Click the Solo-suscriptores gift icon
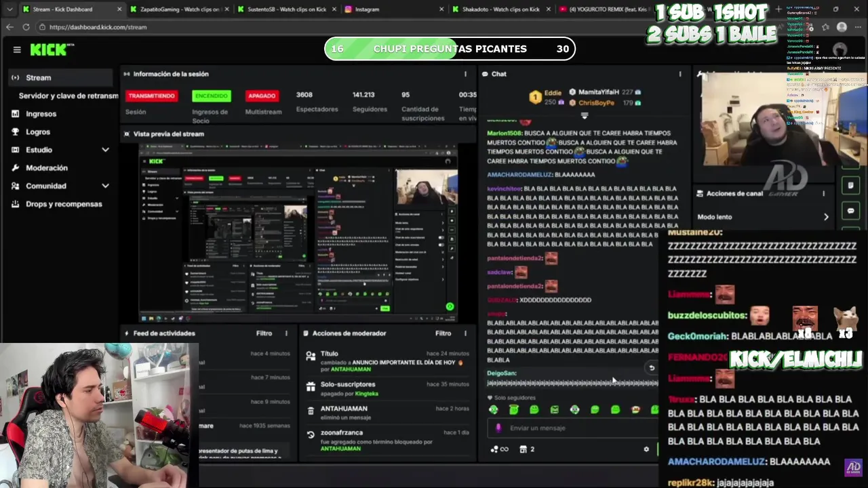Viewport: 868px width, 488px height. point(311,386)
